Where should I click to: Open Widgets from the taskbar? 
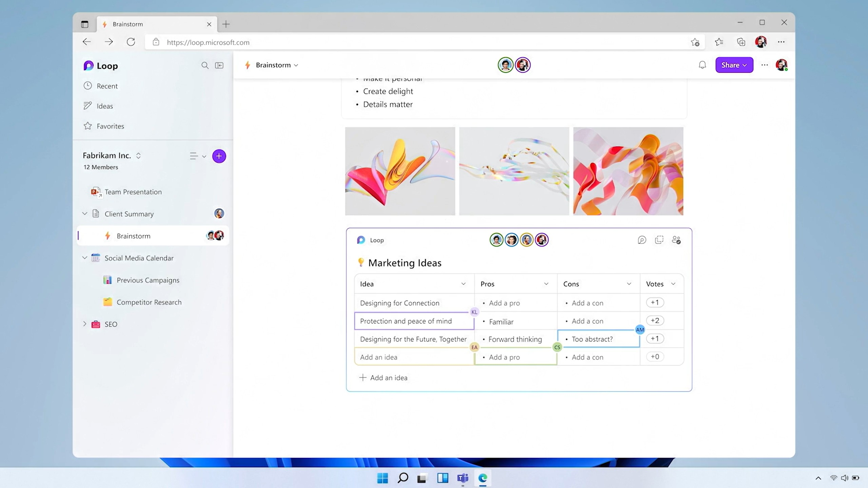442,478
